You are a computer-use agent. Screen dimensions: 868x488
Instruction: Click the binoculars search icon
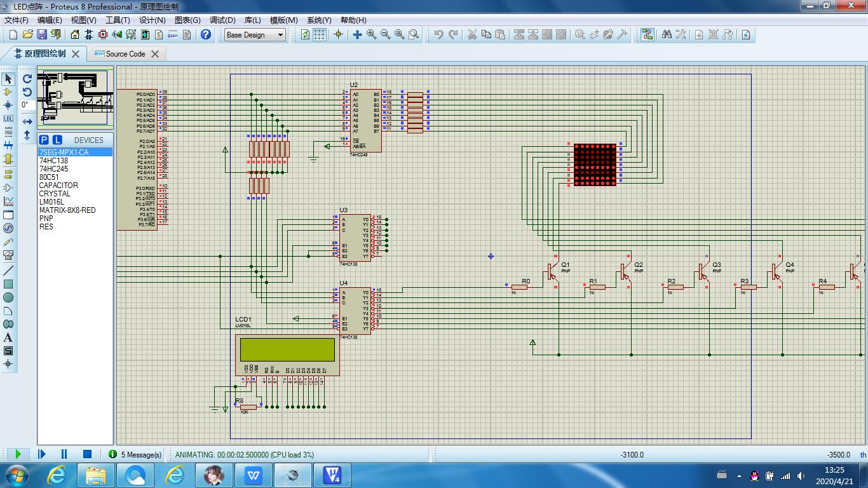(667, 34)
